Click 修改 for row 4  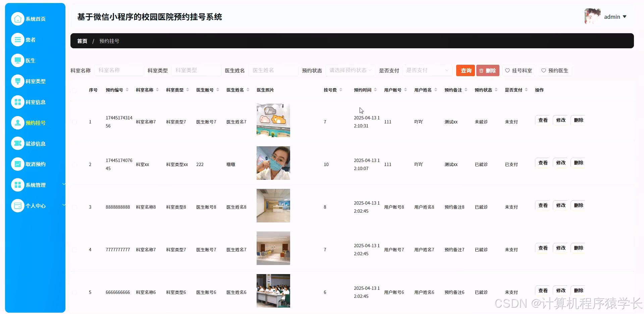click(560, 248)
